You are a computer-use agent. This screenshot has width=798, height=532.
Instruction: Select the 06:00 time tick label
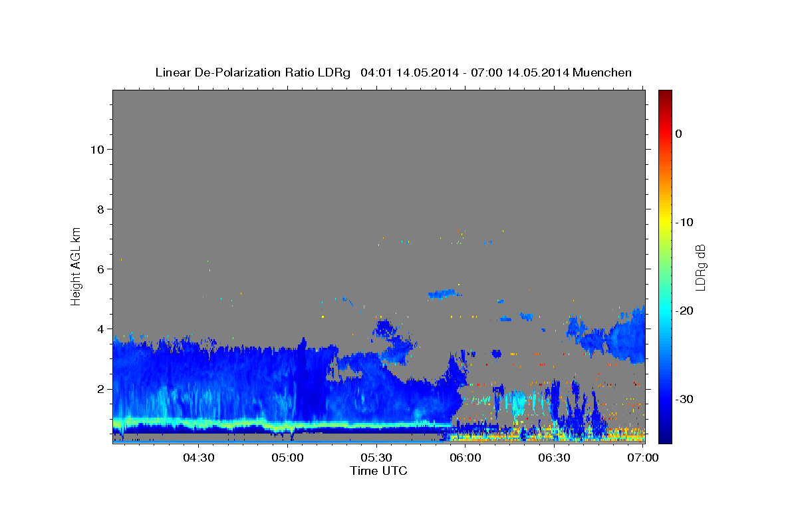[465, 458]
